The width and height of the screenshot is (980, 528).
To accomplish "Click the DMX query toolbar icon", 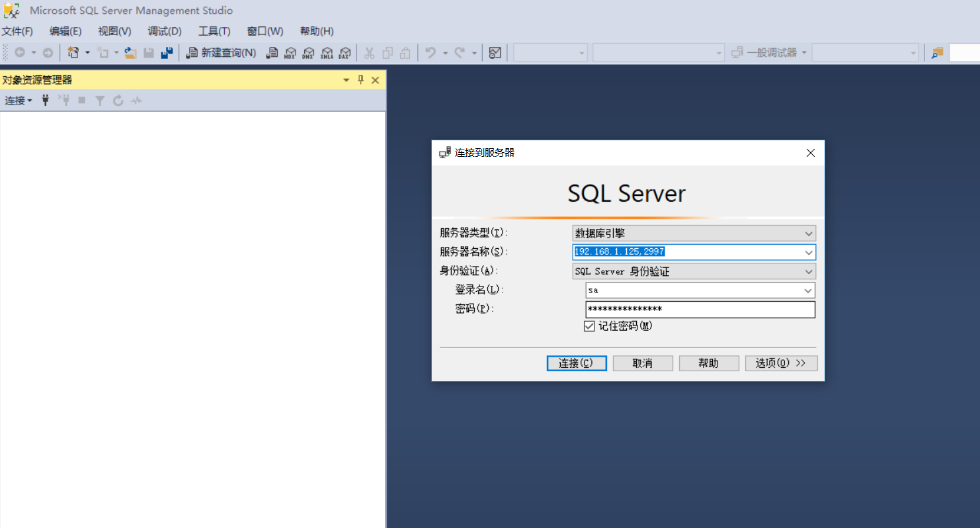I will (x=308, y=52).
